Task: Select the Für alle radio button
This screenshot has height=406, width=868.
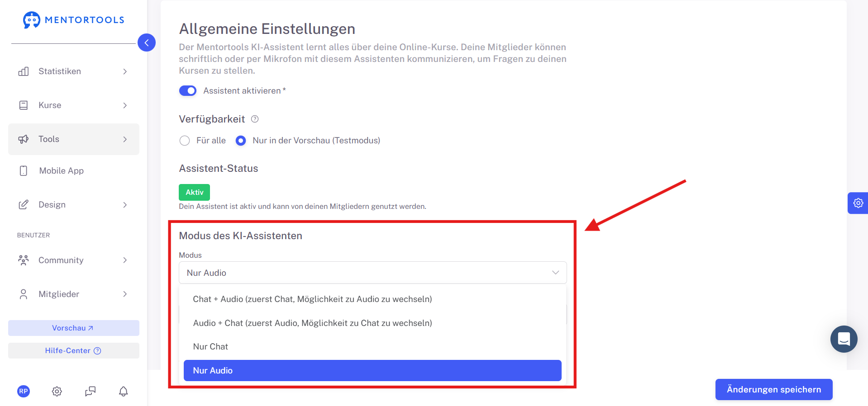Action: click(185, 141)
